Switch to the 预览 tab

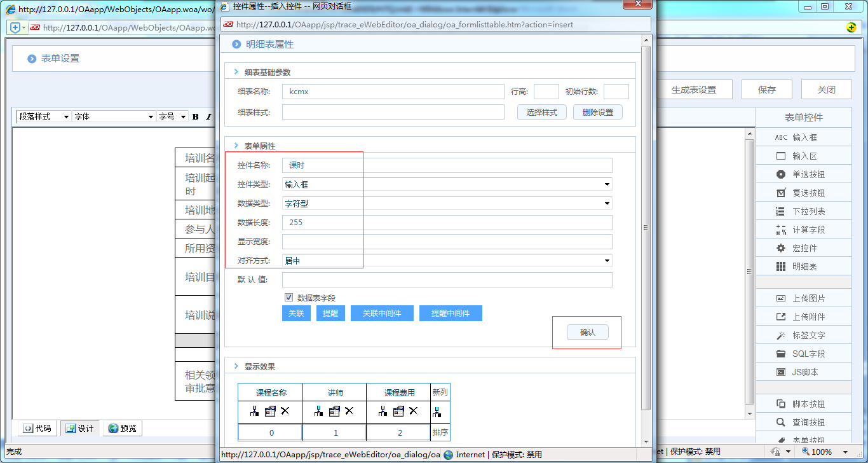pos(122,428)
